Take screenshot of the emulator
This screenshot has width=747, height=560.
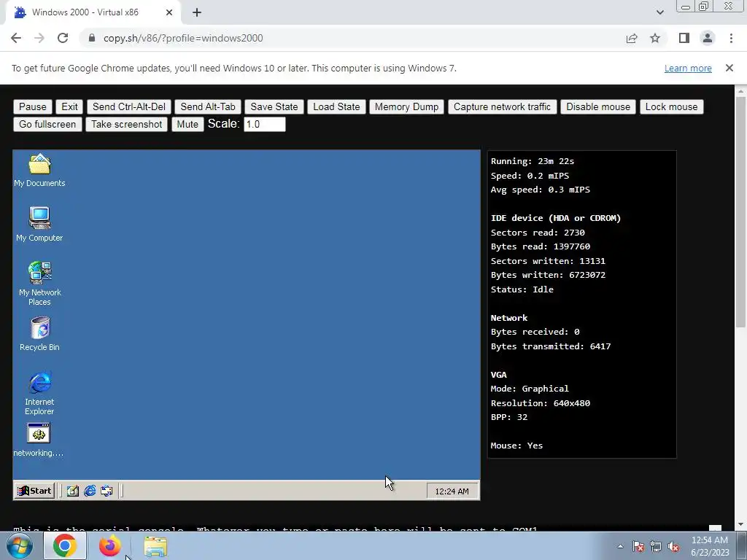pyautogui.click(x=127, y=124)
